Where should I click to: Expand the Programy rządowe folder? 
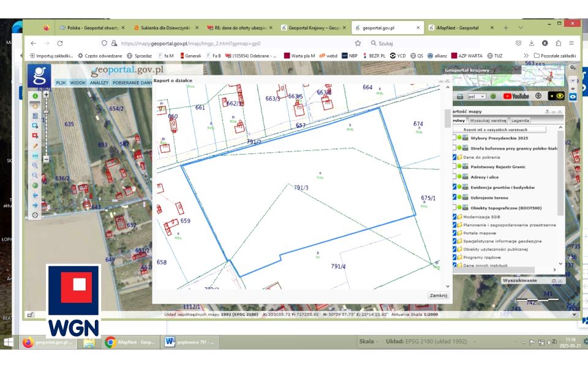pyautogui.click(x=459, y=257)
